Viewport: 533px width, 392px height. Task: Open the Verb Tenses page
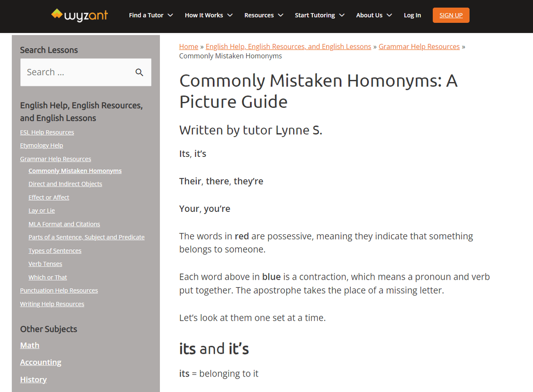tap(45, 264)
